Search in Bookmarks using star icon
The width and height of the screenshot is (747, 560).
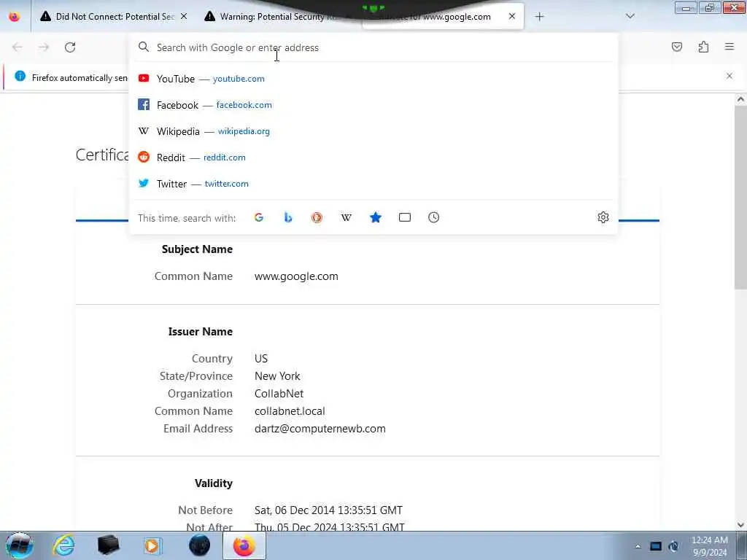click(x=376, y=217)
